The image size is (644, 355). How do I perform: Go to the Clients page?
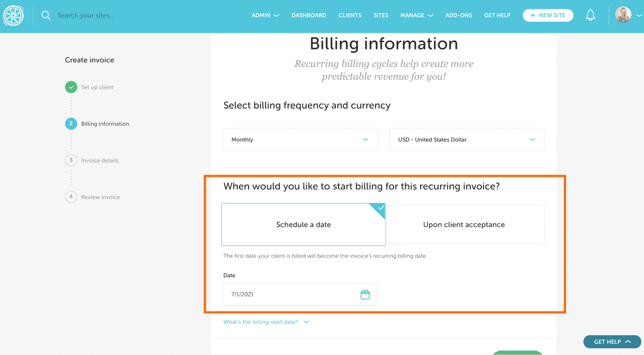click(x=350, y=15)
